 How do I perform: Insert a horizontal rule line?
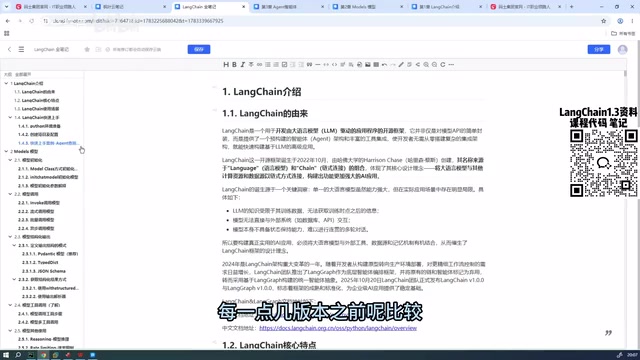pos(318,64)
